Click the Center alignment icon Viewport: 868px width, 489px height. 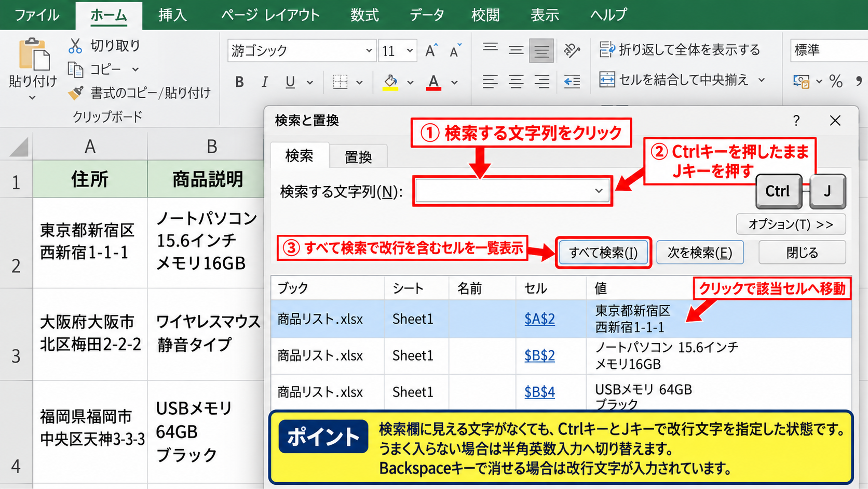[516, 82]
